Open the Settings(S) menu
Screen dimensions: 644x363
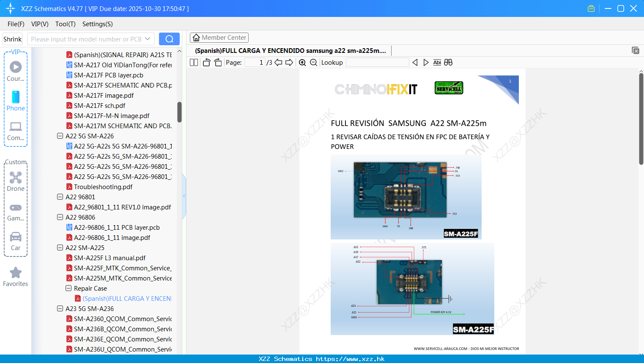tap(98, 24)
